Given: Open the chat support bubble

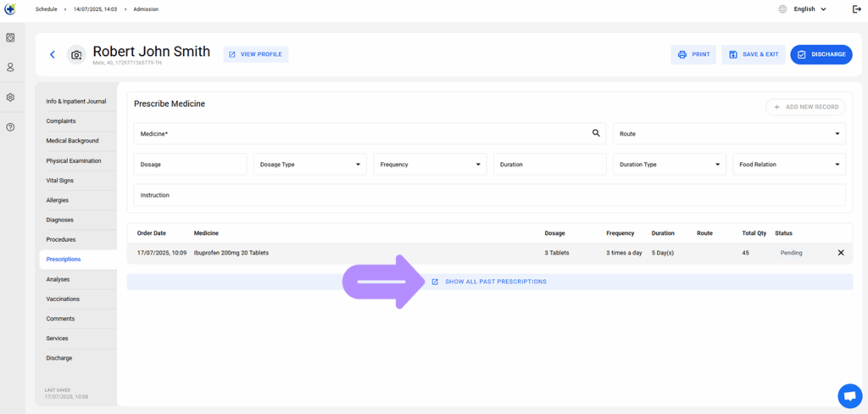Looking at the screenshot, I should tap(849, 395).
